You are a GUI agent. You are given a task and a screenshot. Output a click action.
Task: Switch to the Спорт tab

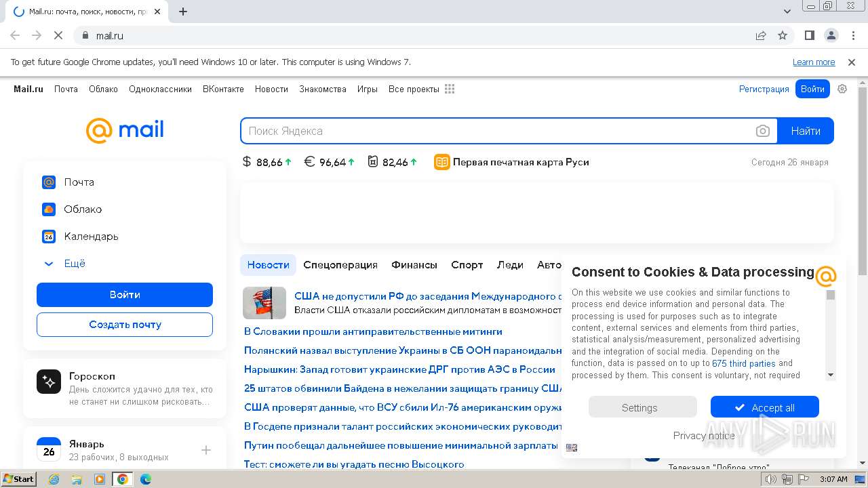pos(467,265)
